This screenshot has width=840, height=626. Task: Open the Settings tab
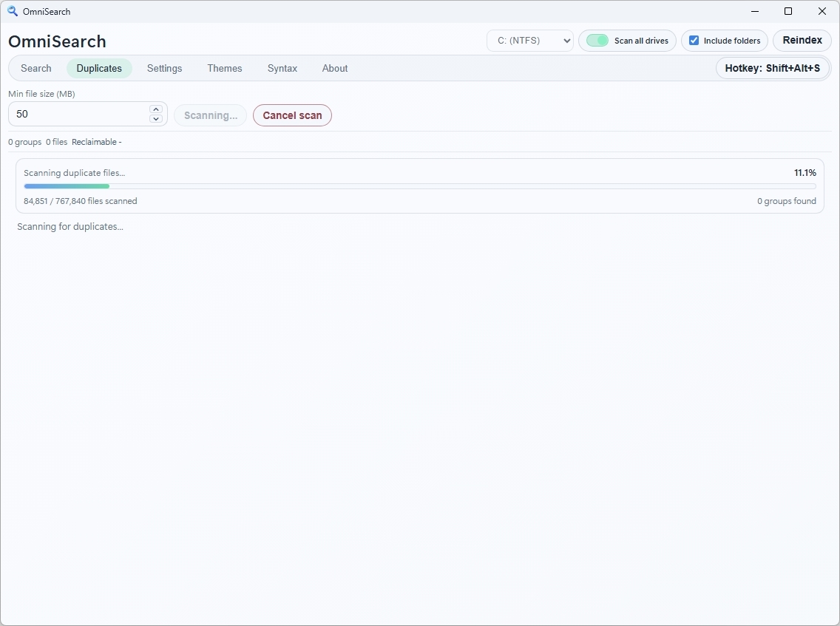coord(164,68)
